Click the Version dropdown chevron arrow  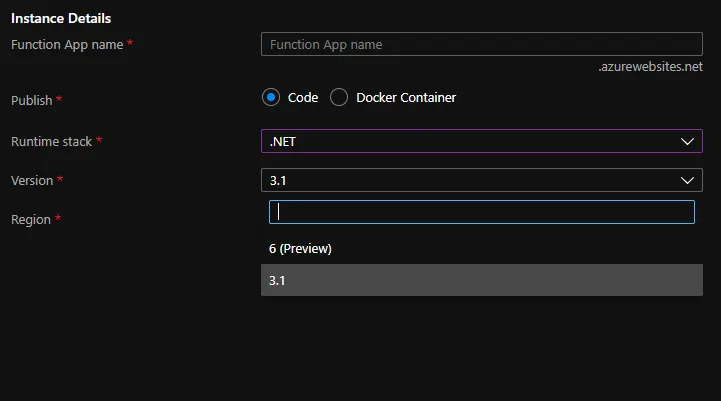click(687, 180)
